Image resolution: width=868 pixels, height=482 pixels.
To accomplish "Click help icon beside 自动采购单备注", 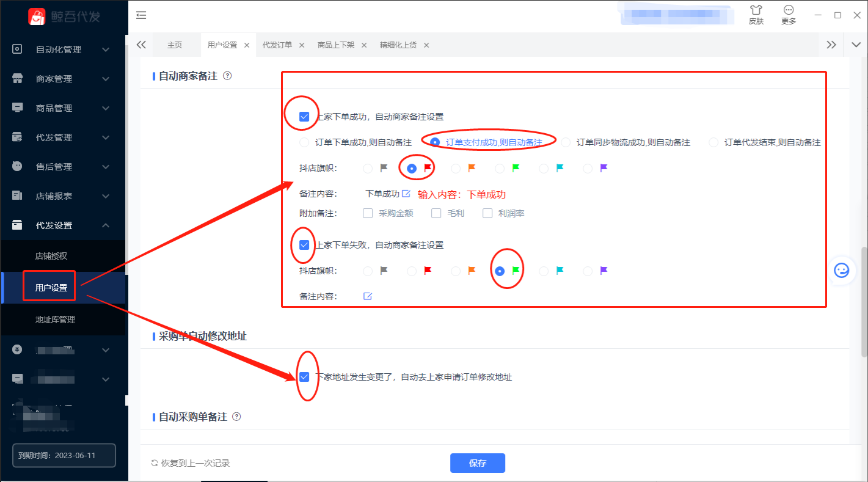I will (236, 417).
